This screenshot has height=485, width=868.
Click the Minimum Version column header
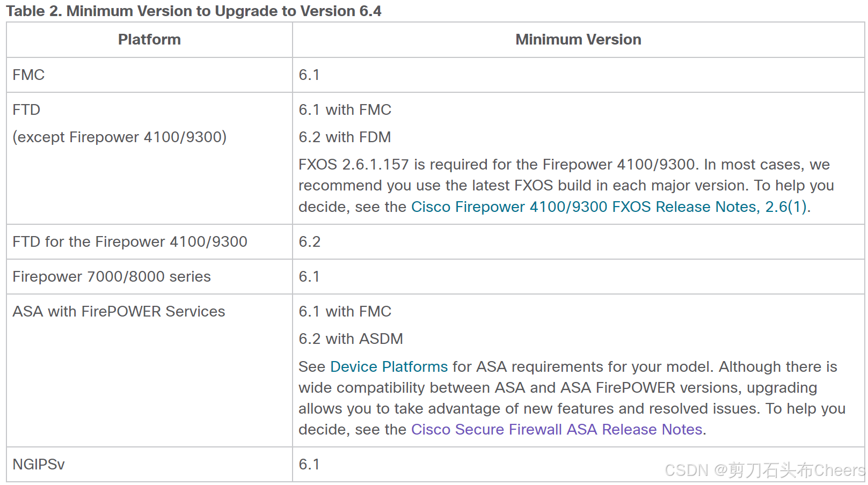point(578,40)
